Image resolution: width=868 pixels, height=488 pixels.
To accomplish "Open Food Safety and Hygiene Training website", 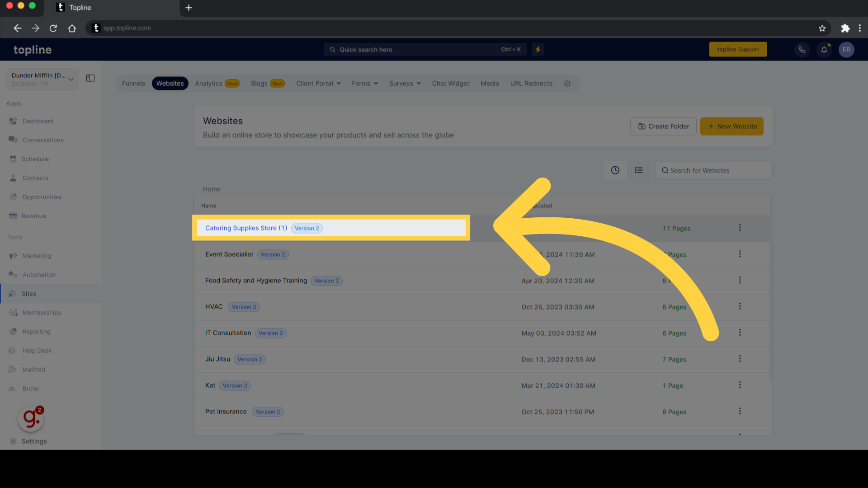I will pyautogui.click(x=256, y=281).
